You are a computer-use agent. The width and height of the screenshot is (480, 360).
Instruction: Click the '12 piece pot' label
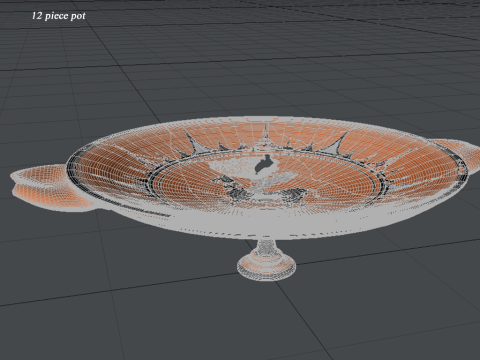tap(59, 16)
